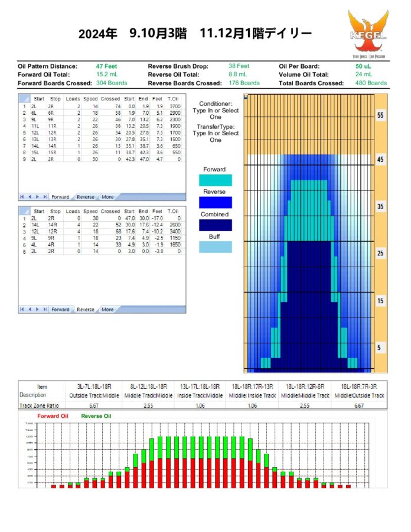The width and height of the screenshot is (411, 532).
Task: Click the Forward Oil chart legend label
Action: point(53,416)
